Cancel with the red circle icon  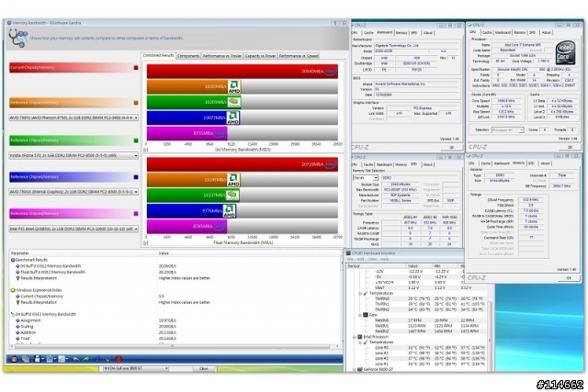point(119,359)
